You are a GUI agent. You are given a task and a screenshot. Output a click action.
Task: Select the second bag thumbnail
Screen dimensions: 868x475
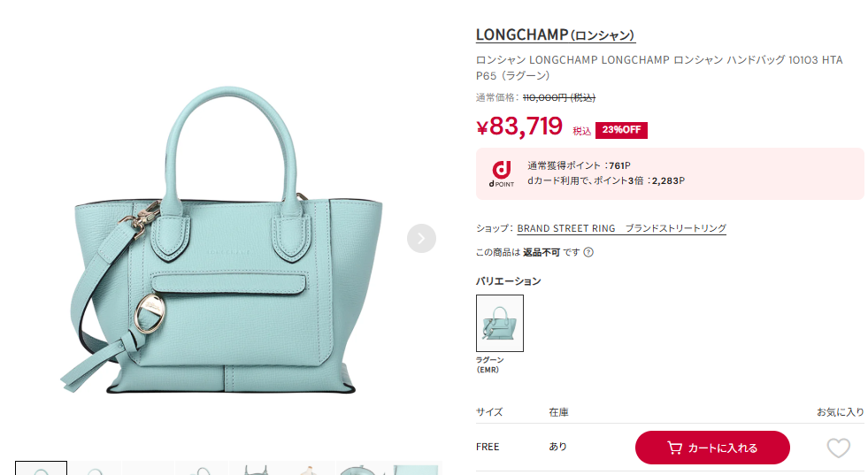[95, 468]
